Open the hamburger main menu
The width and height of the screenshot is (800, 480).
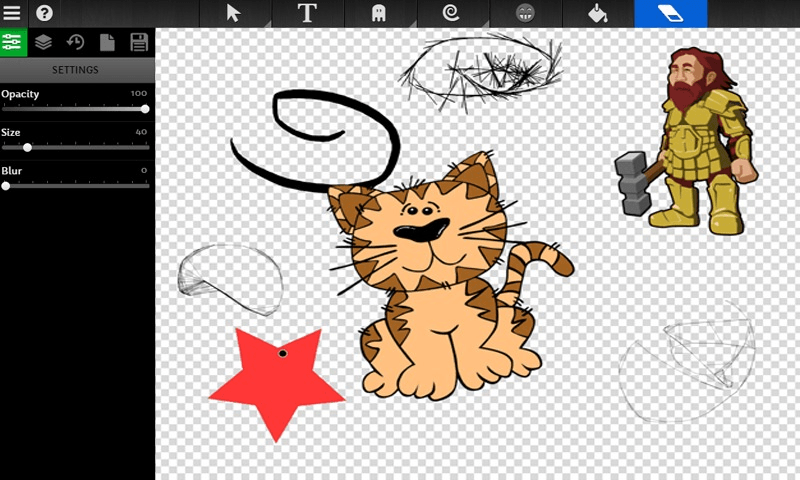[x=13, y=13]
